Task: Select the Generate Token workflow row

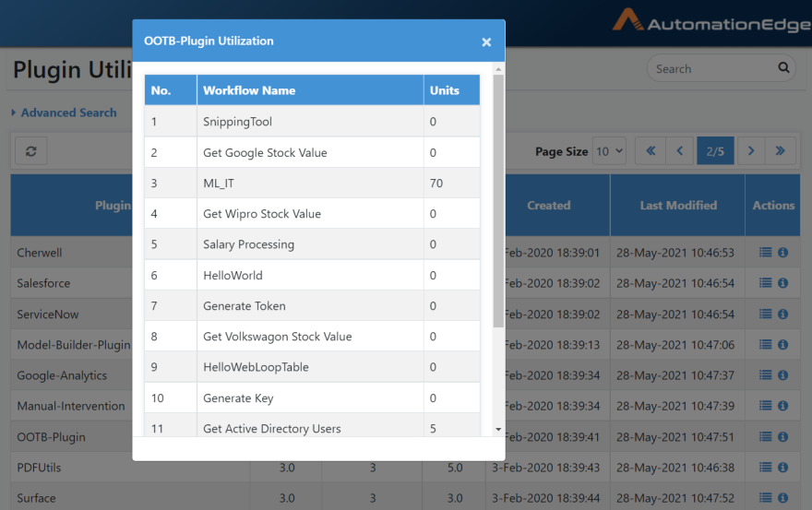Action: click(x=312, y=305)
